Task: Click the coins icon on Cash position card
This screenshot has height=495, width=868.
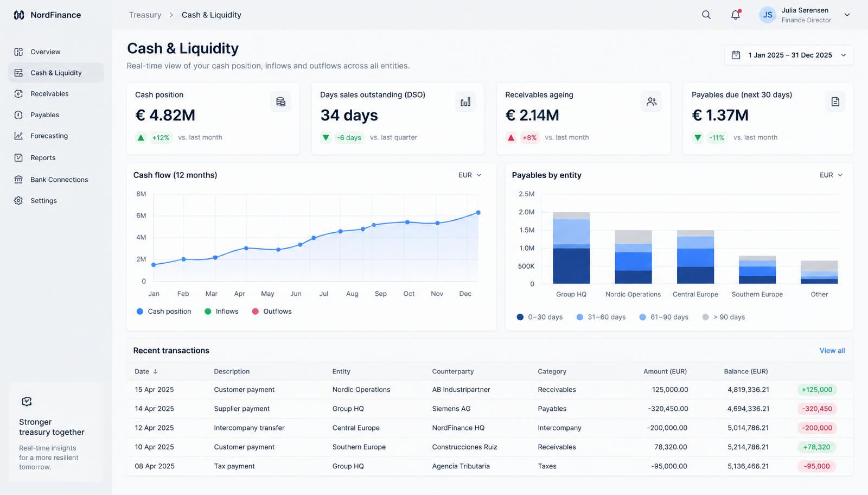Action: click(x=280, y=102)
